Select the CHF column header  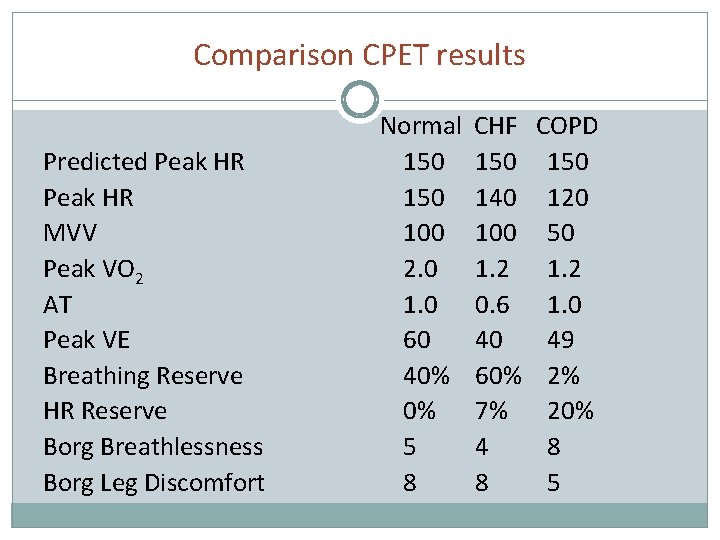tap(496, 126)
